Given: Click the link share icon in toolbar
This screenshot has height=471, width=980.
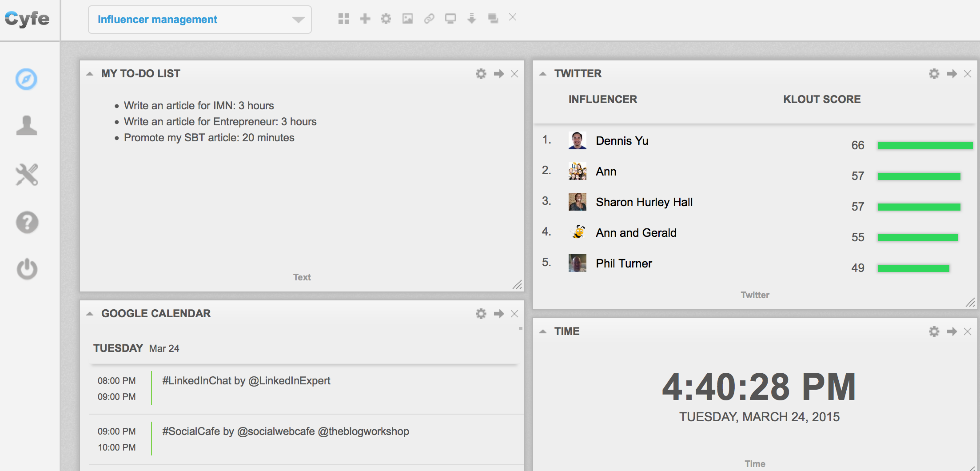Looking at the screenshot, I should point(429,19).
